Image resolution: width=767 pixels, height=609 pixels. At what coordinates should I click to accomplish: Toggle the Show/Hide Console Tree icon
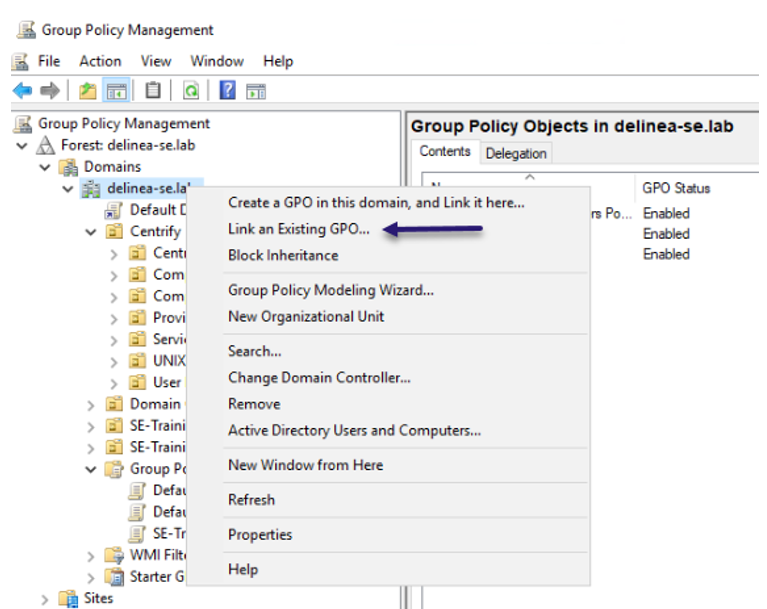pyautogui.click(x=117, y=91)
